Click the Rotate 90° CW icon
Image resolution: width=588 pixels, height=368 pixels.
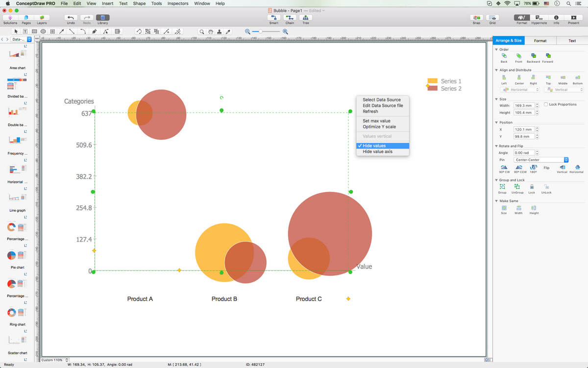[x=504, y=168]
